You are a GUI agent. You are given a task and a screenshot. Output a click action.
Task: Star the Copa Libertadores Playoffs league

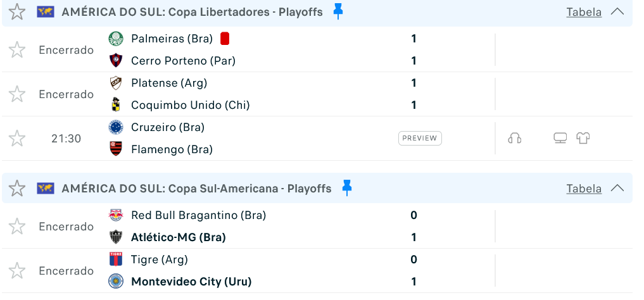click(17, 12)
